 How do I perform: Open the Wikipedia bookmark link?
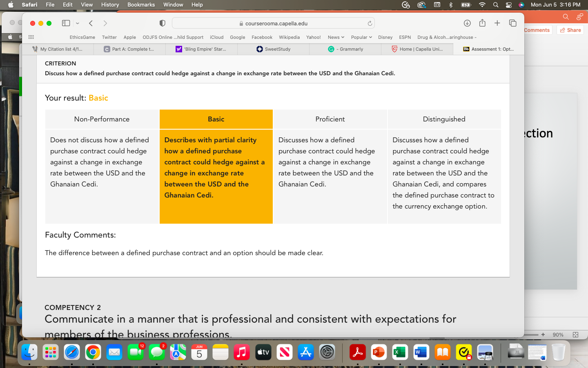point(289,37)
